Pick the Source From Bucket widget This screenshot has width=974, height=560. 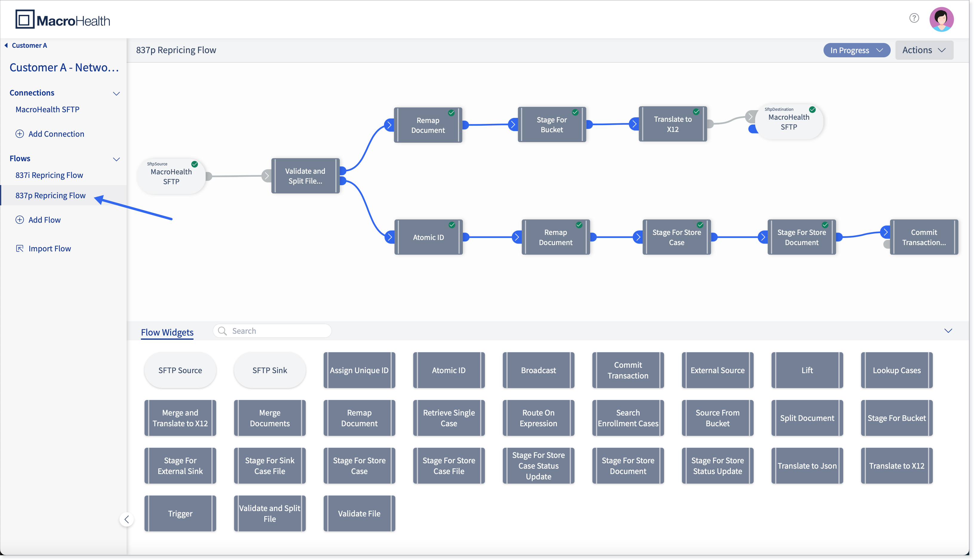tap(718, 418)
